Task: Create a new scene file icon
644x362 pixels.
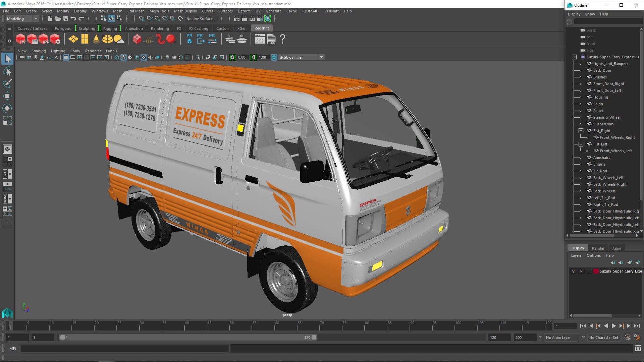Action: (x=50, y=19)
